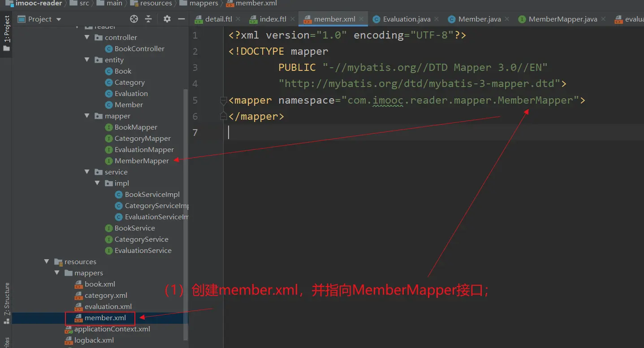Hide the Project panel with minimize icon

182,19
